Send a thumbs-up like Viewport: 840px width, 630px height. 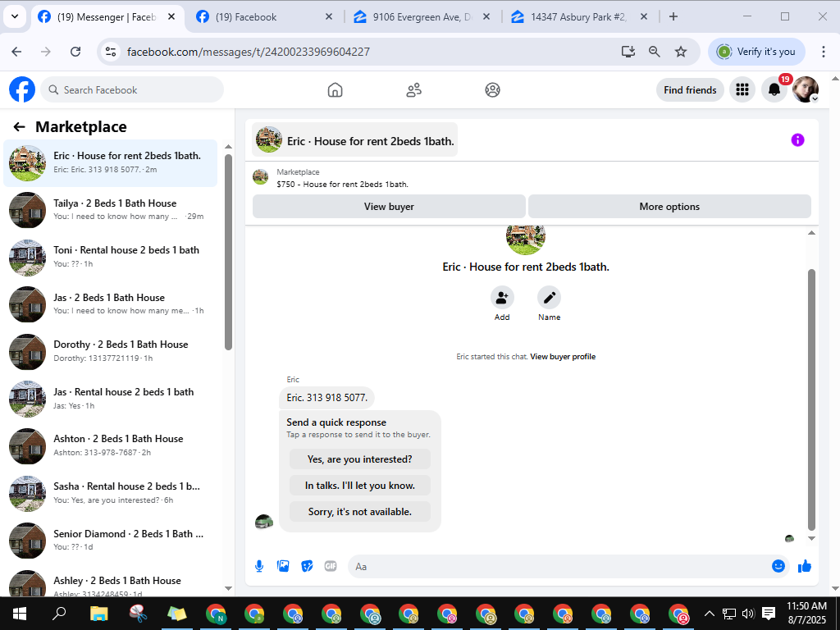(805, 566)
